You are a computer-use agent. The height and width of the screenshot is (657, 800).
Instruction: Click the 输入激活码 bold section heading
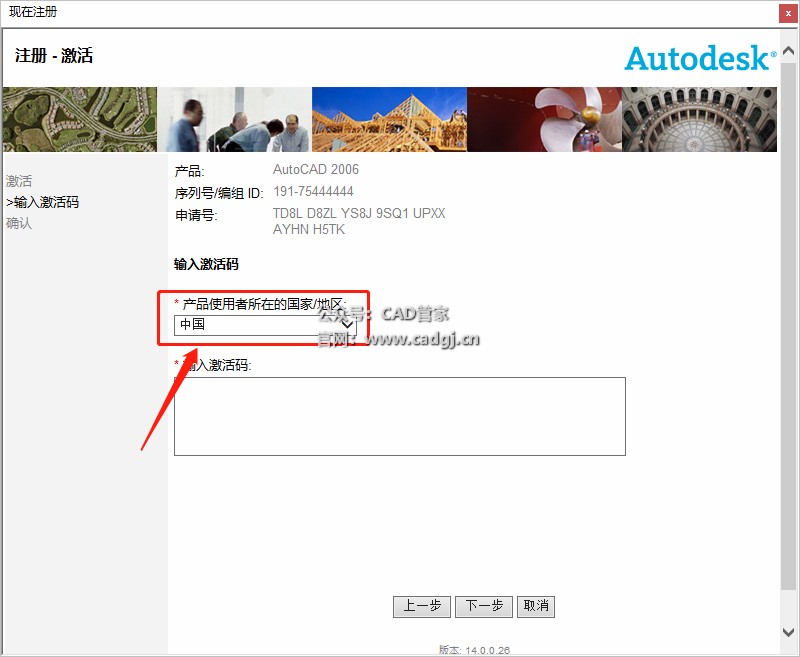(x=206, y=264)
